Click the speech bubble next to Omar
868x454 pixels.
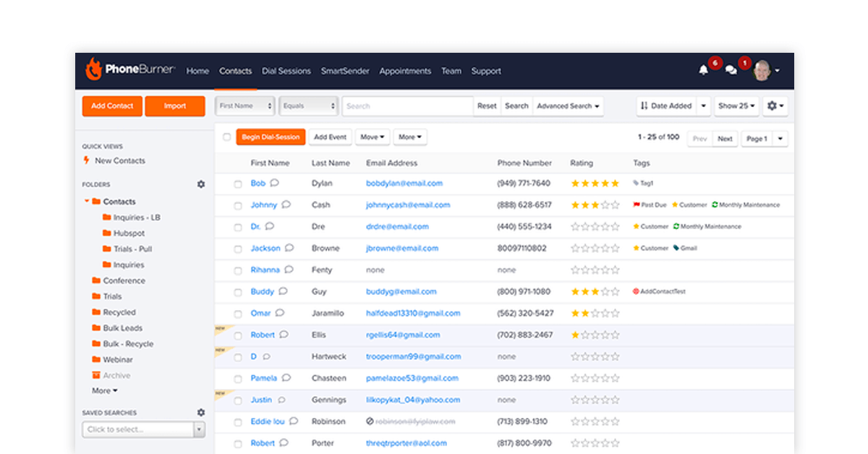pyautogui.click(x=280, y=313)
